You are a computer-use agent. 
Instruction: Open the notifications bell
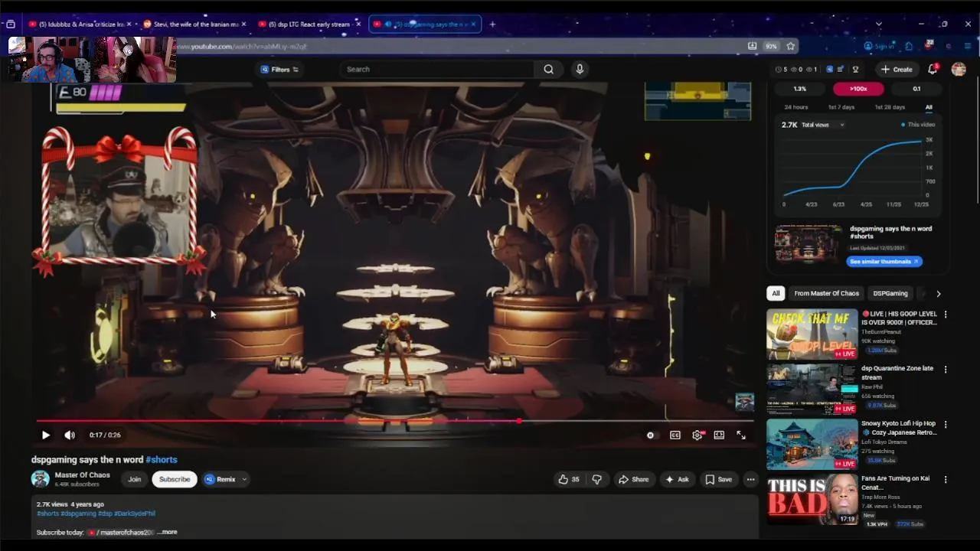[x=933, y=69]
